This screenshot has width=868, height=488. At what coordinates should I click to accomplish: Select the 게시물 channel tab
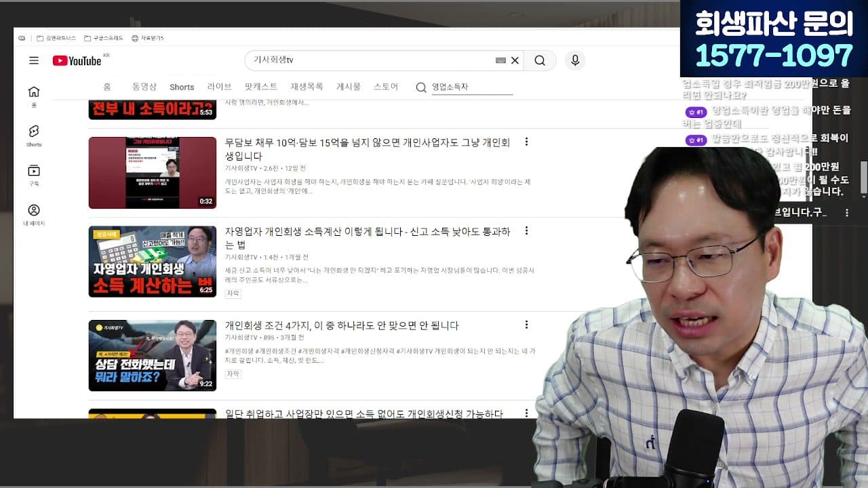[349, 87]
